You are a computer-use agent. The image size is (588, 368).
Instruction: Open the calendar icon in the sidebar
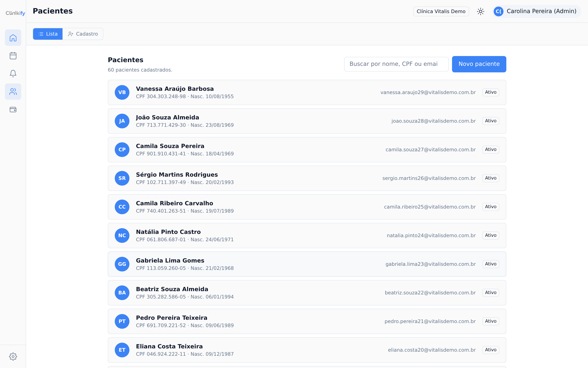(x=13, y=56)
